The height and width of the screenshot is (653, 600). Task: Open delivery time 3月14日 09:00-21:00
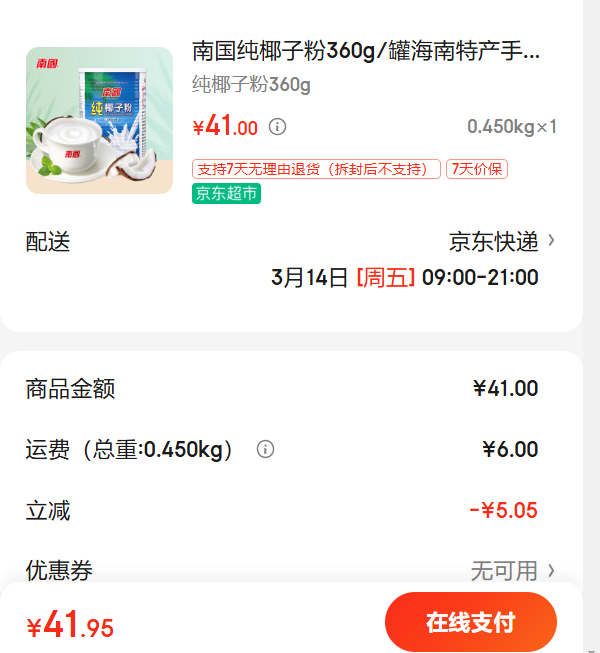click(x=405, y=278)
